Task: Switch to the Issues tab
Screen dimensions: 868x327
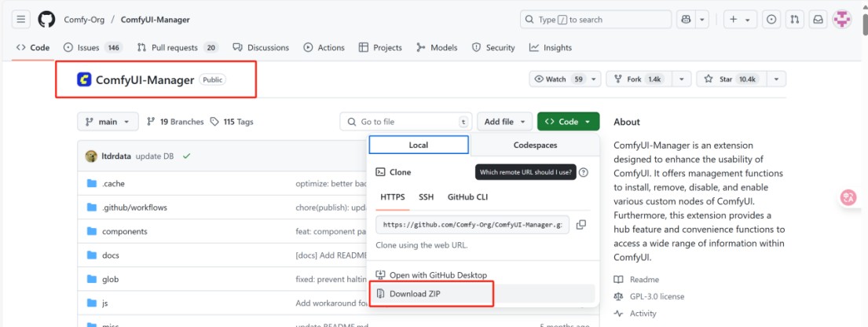Action: coord(93,48)
